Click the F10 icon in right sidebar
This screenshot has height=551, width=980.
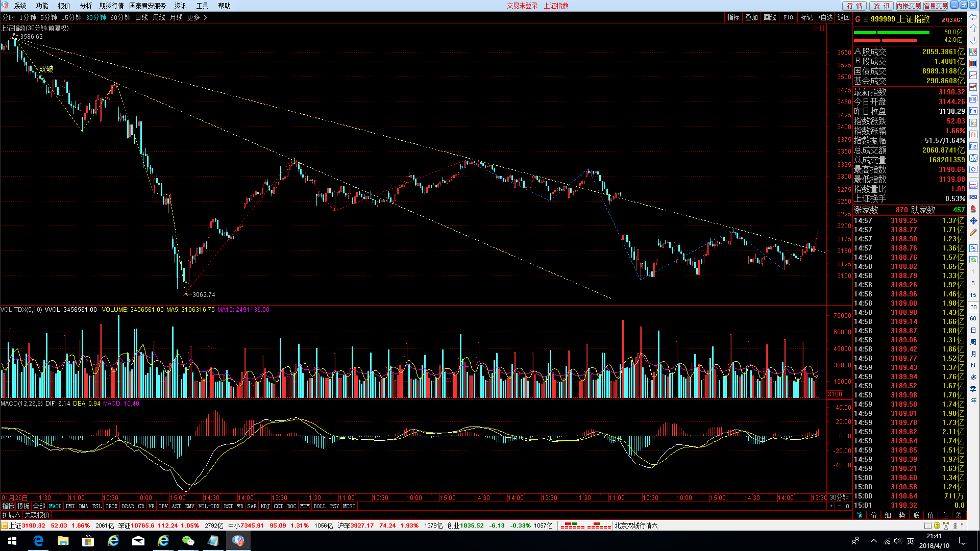point(973,111)
